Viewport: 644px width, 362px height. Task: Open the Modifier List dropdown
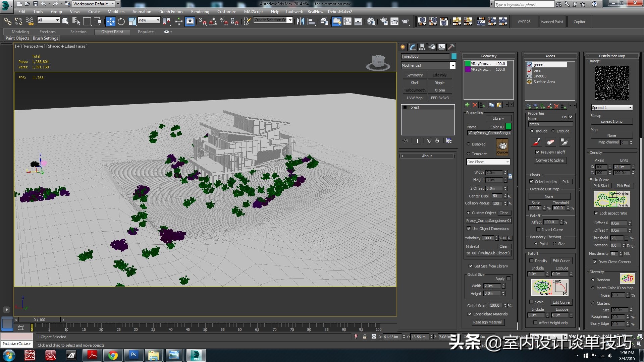click(x=452, y=65)
